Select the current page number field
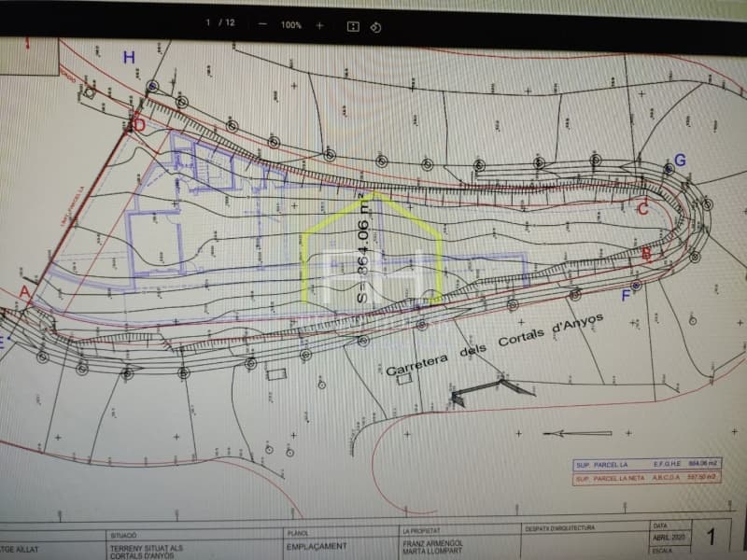The width and height of the screenshot is (747, 560). point(208,24)
